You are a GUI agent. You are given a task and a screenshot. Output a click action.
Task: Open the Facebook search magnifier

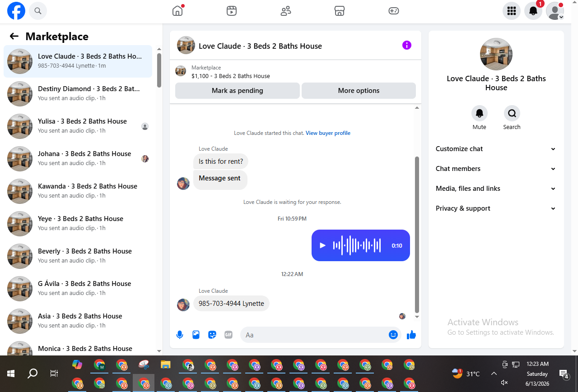[x=38, y=11]
